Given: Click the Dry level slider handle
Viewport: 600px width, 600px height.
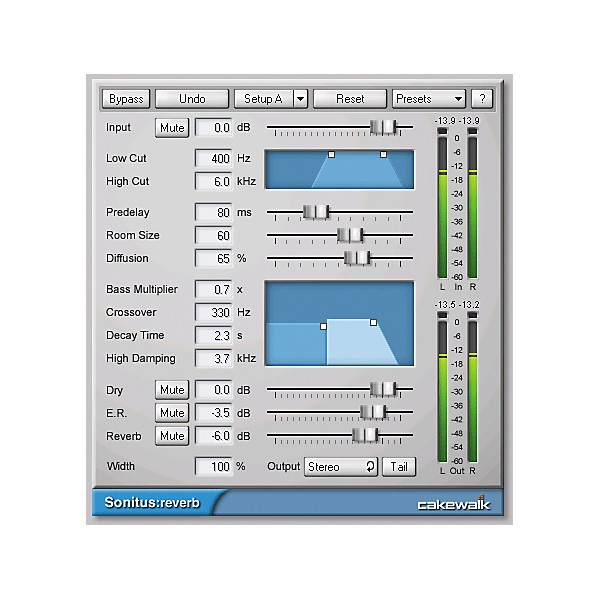Looking at the screenshot, I should coord(383,389).
